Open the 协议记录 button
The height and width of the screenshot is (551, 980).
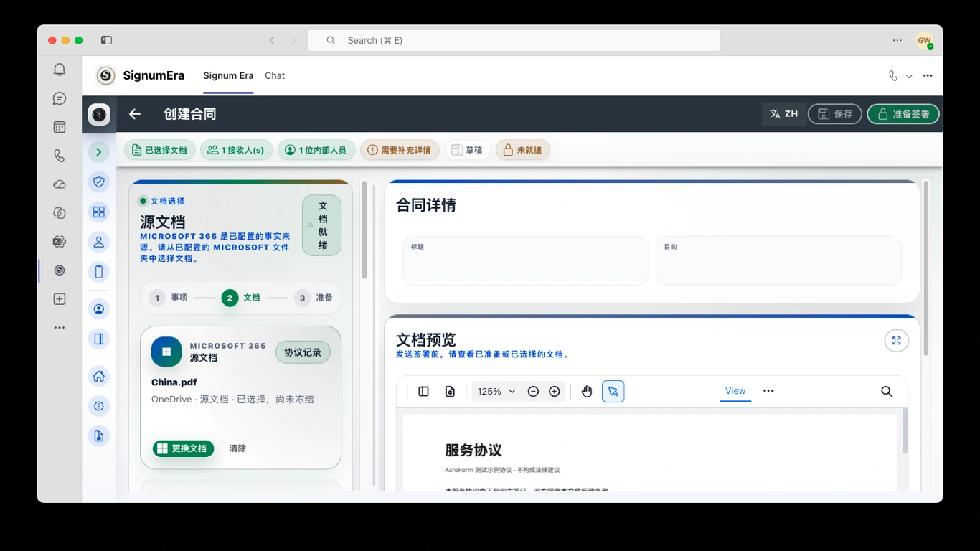click(303, 352)
